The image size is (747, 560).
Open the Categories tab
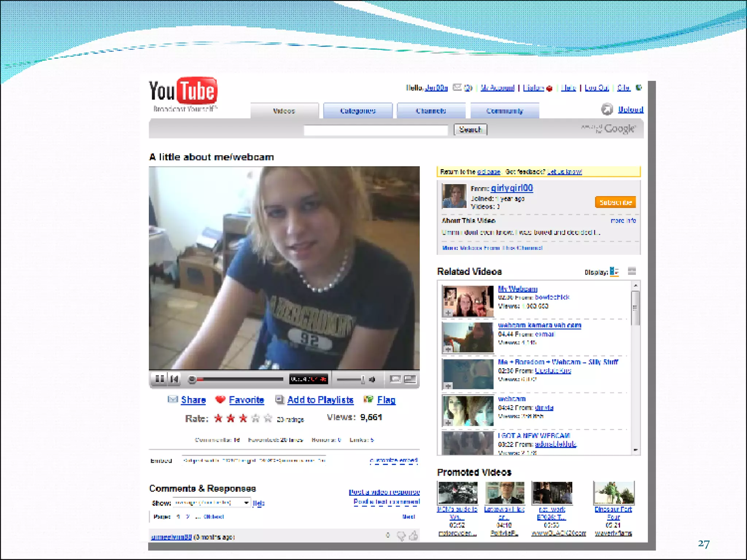tap(357, 111)
